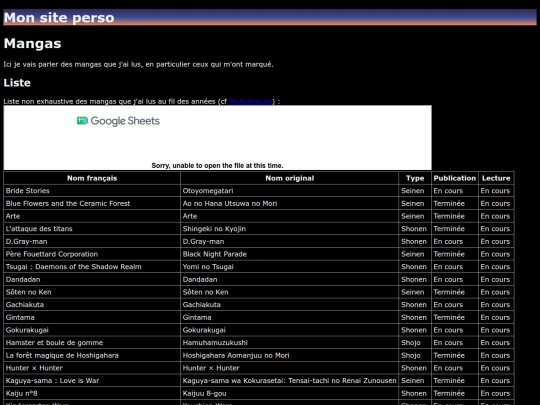Image resolution: width=540 pixels, height=405 pixels.
Task: Click the 'Type' column header
Action: tap(415, 178)
